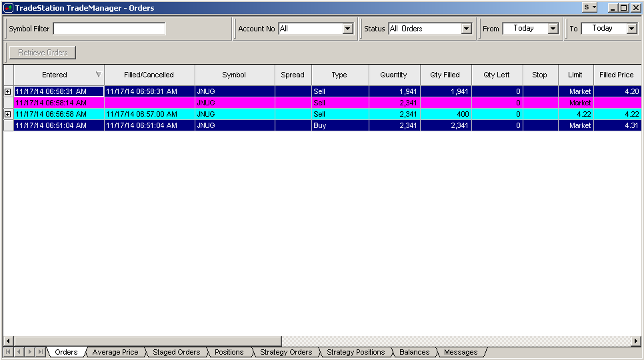Click the row selector of magenta Sell order
This screenshot has width=644, height=360.
(8, 103)
